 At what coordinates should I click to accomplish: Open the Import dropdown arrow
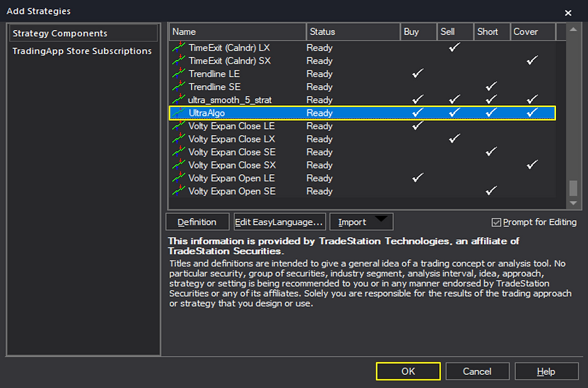pos(381,219)
